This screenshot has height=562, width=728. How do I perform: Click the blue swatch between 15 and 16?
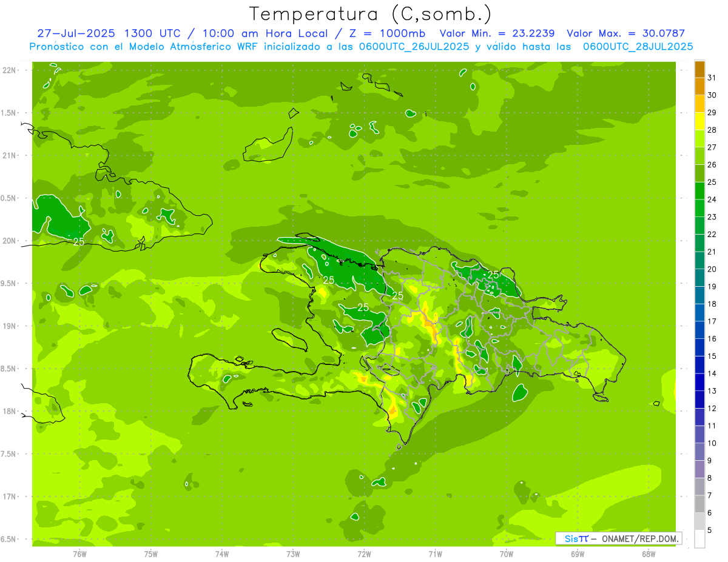click(x=699, y=347)
